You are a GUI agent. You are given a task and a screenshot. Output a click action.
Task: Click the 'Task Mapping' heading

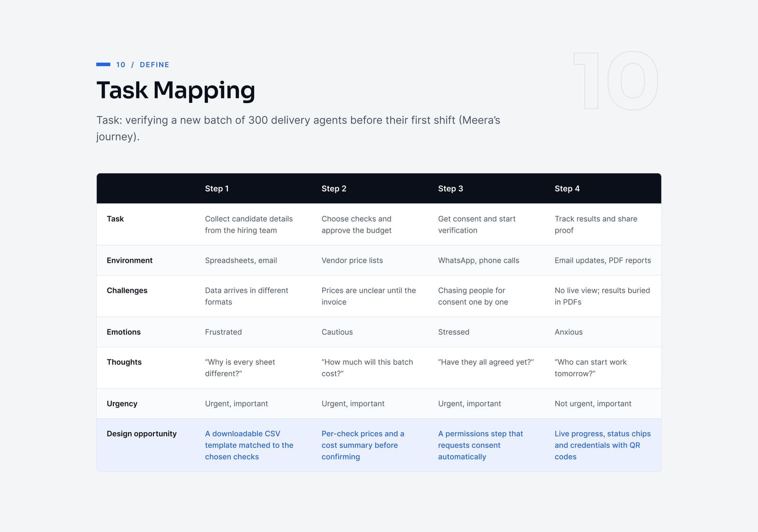tap(176, 90)
